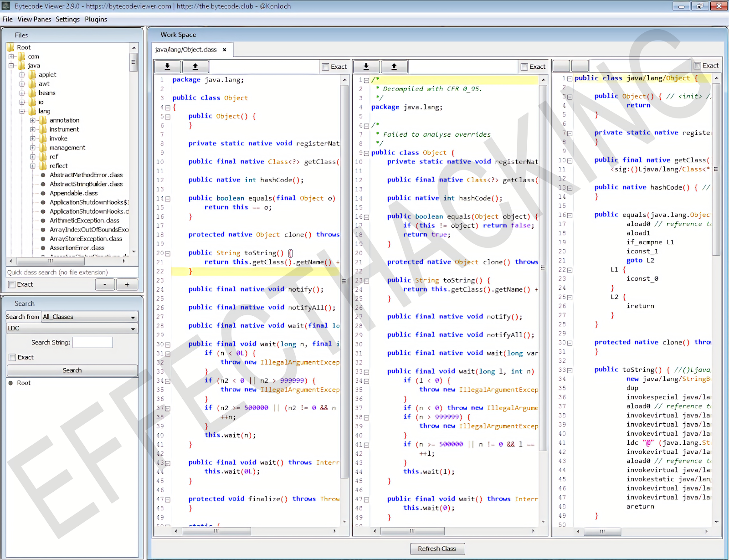Image resolution: width=729 pixels, height=560 pixels.
Task: Click the Refresh Class button
Action: click(x=437, y=549)
